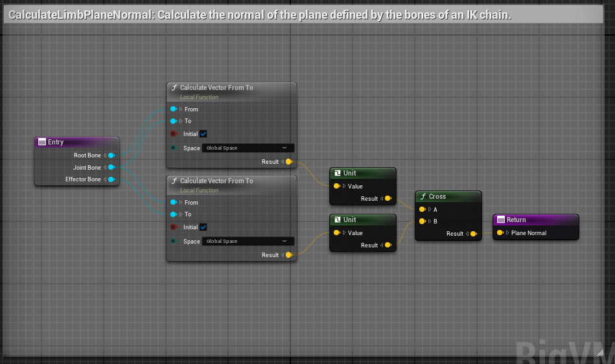Click the Return node icon
615x364 pixels.
point(501,220)
